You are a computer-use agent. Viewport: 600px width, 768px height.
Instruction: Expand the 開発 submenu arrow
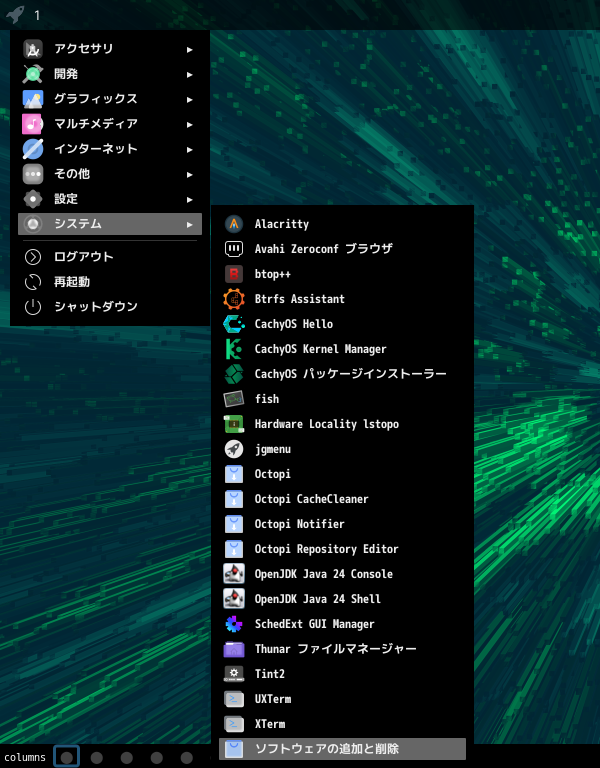pyautogui.click(x=190, y=74)
